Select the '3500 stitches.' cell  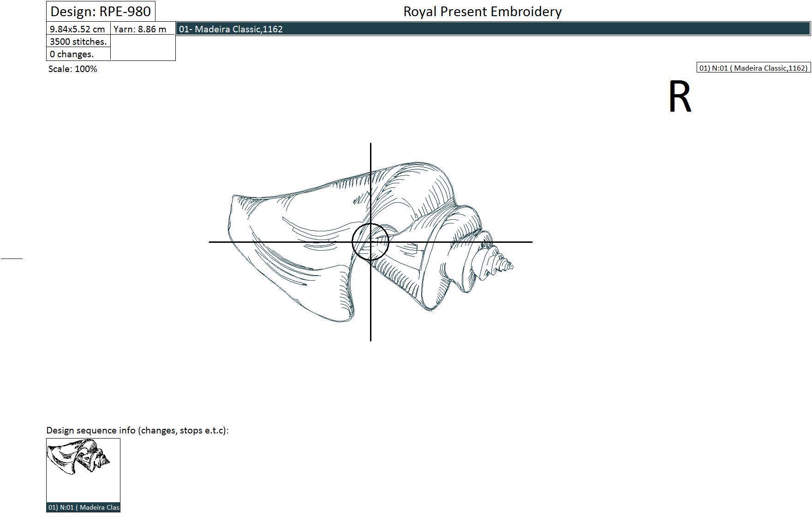tap(78, 42)
